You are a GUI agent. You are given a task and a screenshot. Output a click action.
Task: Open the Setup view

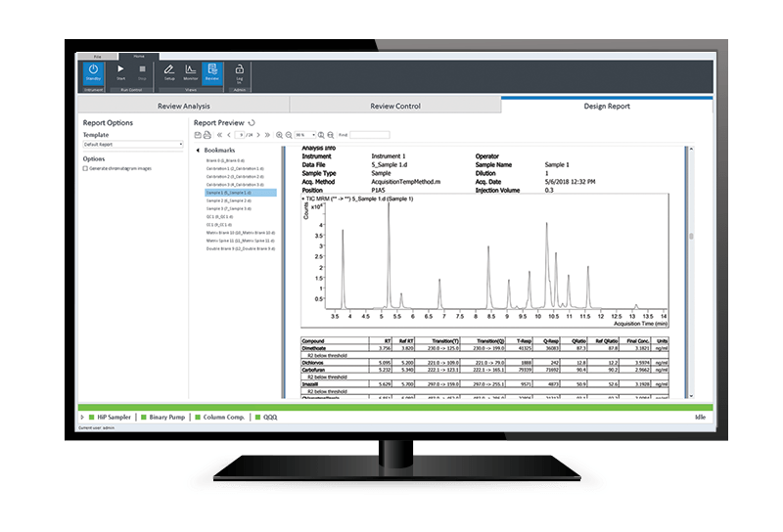[168, 73]
